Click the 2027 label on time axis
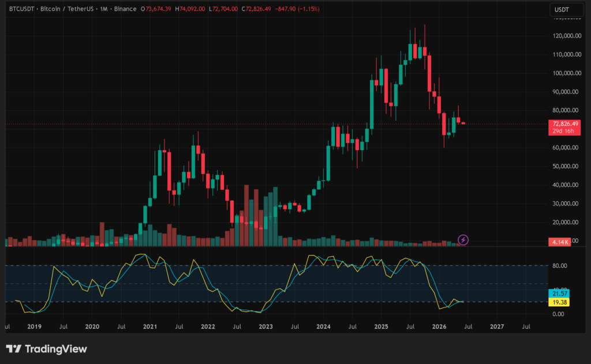This screenshot has width=591, height=364. tap(497, 327)
